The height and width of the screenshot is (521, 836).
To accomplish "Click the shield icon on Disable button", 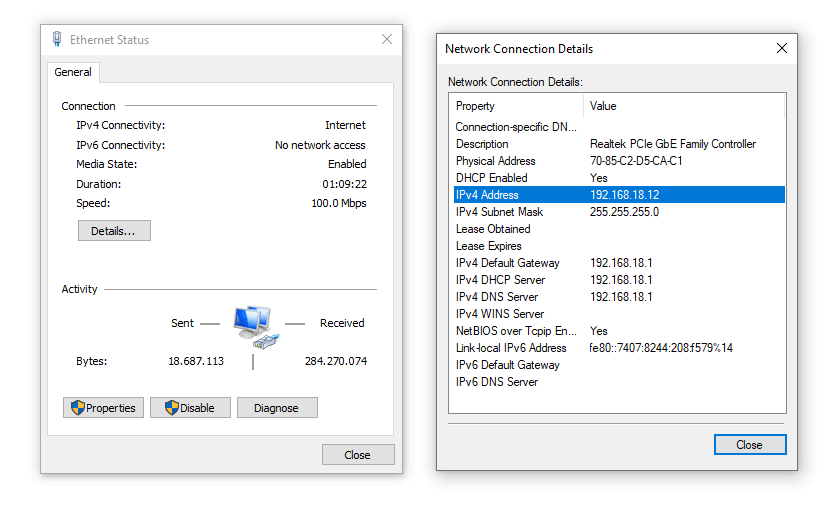I will coord(171,408).
